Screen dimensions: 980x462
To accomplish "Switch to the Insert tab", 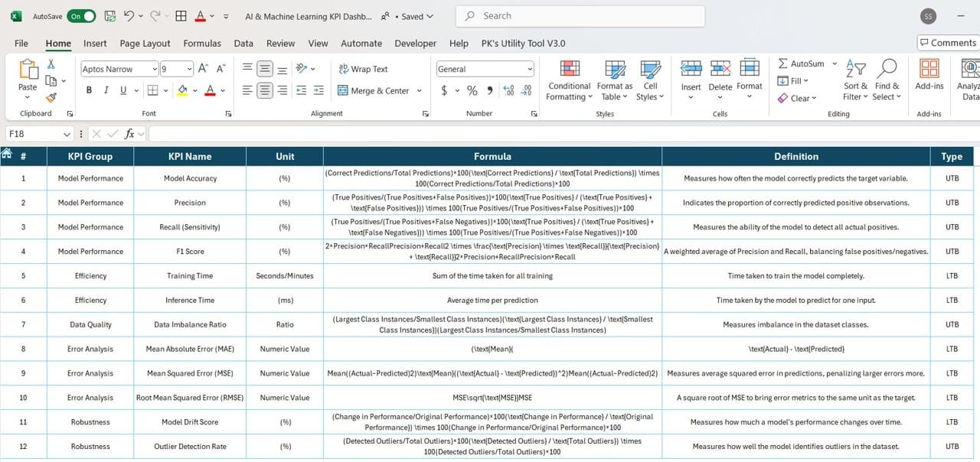I will tap(95, 44).
